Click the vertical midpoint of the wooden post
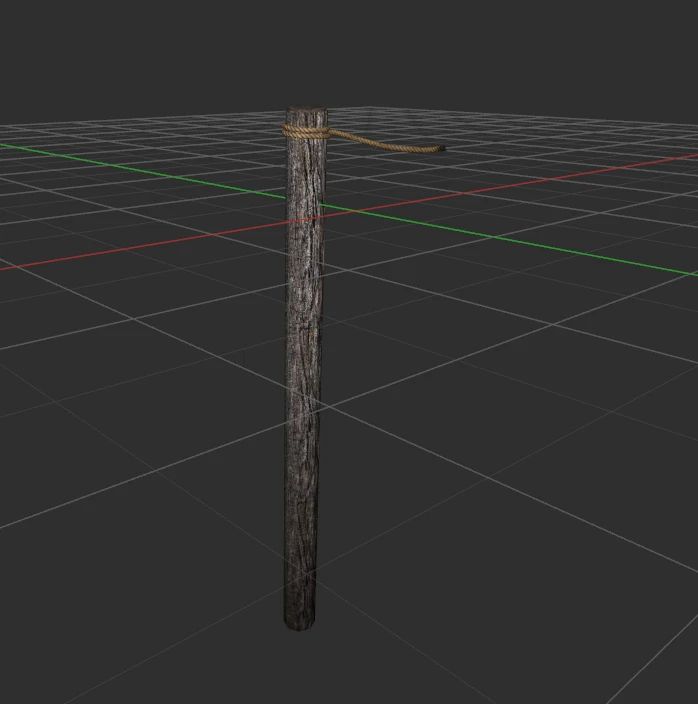Screen dimensions: 698x704 coord(302,370)
